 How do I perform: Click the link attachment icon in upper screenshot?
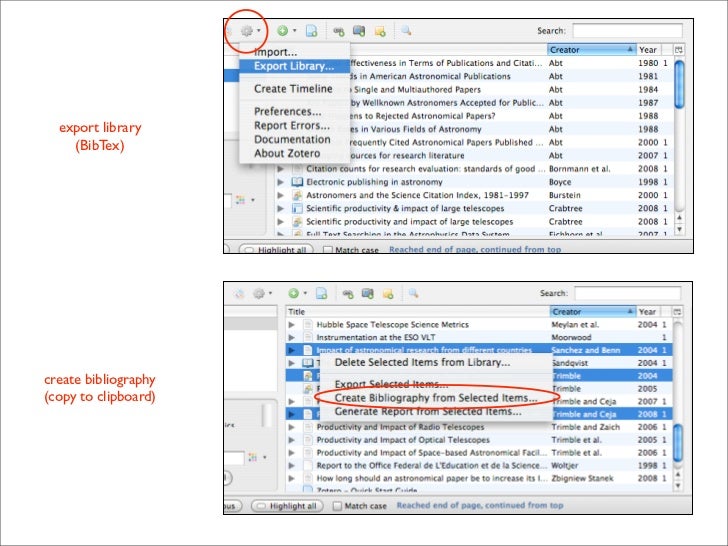pyautogui.click(x=339, y=31)
